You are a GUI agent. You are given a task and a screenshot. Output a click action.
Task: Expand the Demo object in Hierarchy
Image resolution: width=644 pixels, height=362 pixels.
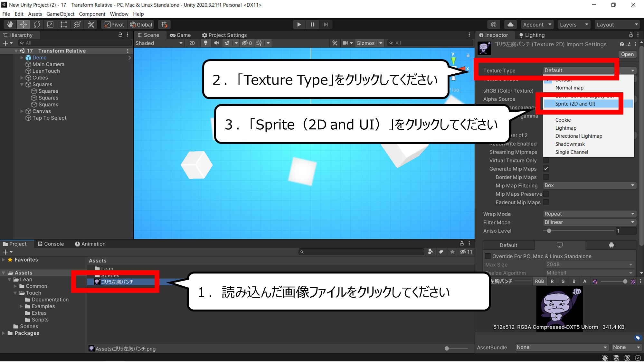coord(22,58)
